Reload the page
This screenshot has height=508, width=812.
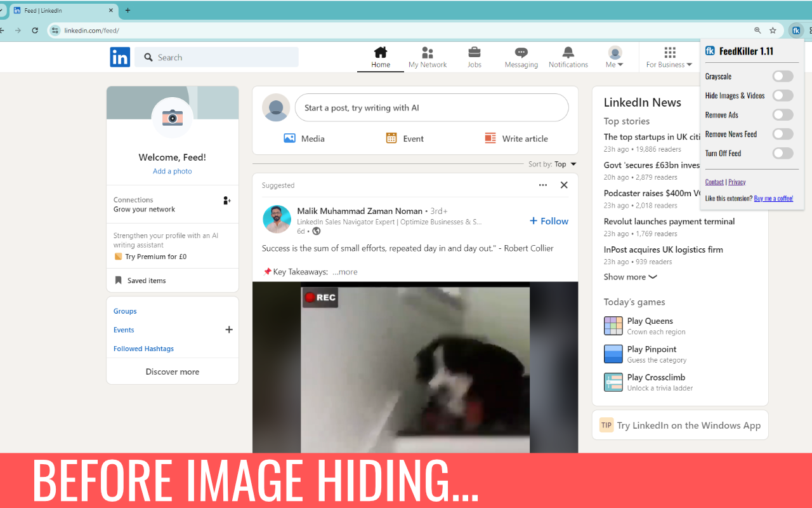[35, 30]
